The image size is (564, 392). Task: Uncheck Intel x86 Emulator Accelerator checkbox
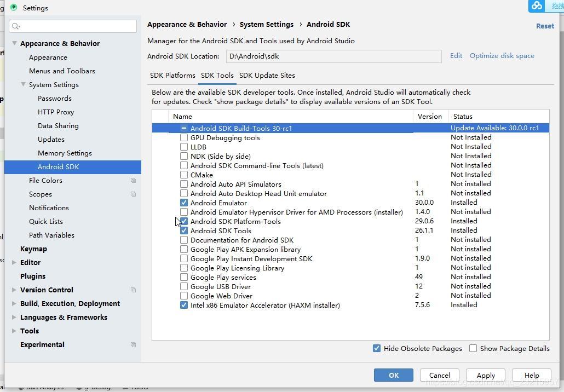(184, 305)
